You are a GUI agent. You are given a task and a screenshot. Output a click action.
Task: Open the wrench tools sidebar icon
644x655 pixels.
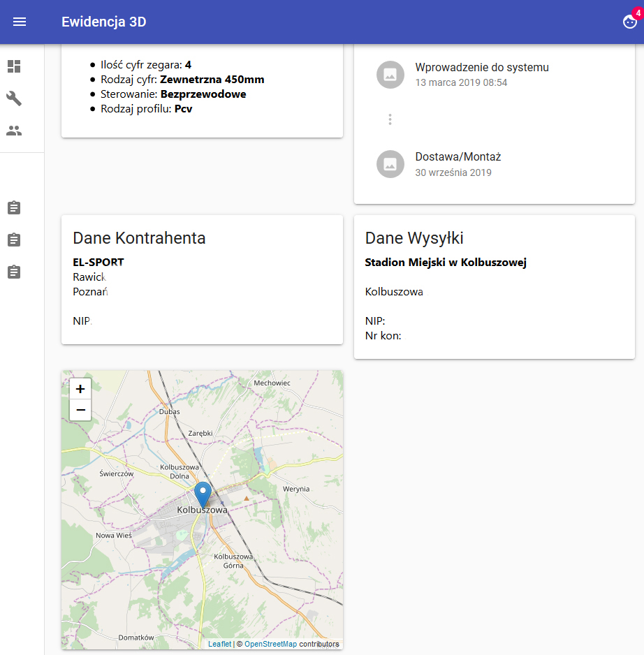coord(14,98)
